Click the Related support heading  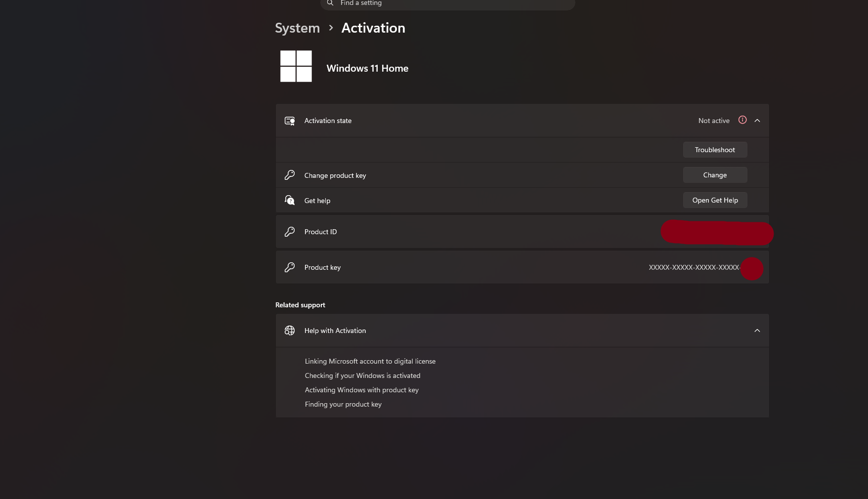(x=300, y=305)
